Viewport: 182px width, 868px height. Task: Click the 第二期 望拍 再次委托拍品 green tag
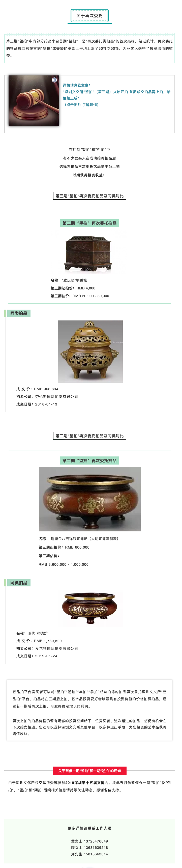click(89, 460)
